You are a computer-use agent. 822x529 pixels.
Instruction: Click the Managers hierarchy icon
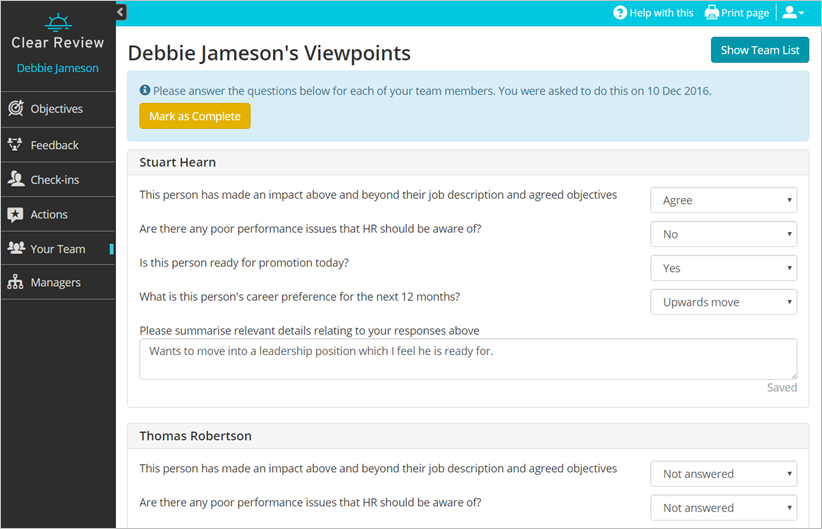pyautogui.click(x=15, y=283)
